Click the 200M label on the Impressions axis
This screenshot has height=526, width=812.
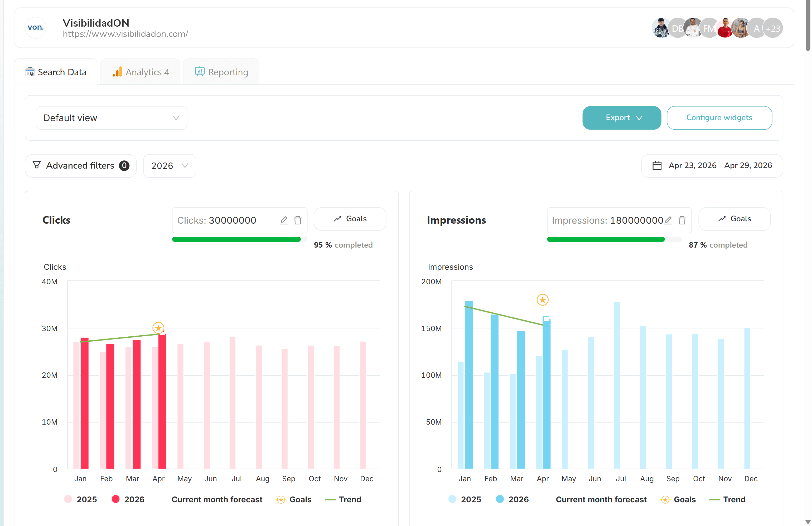431,282
